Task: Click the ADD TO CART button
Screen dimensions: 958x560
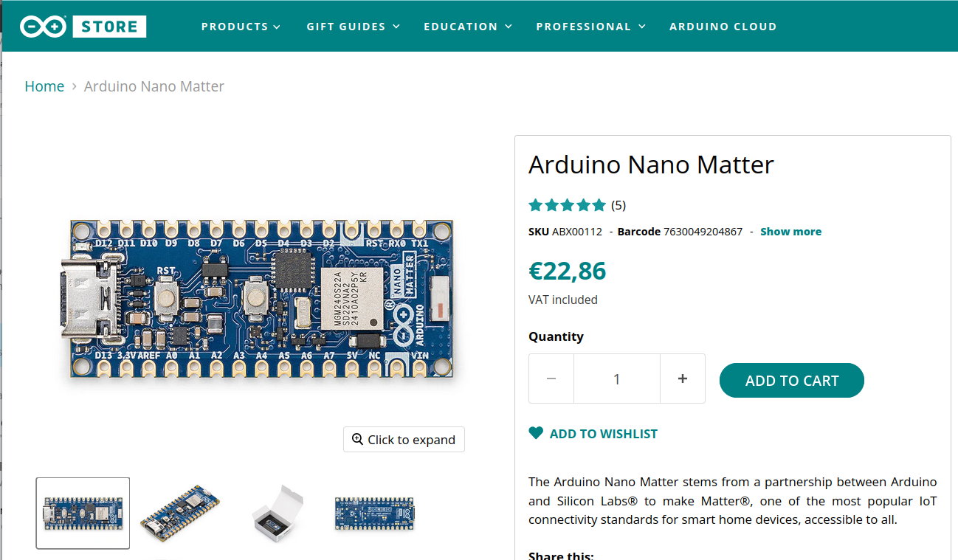Action: pos(792,381)
